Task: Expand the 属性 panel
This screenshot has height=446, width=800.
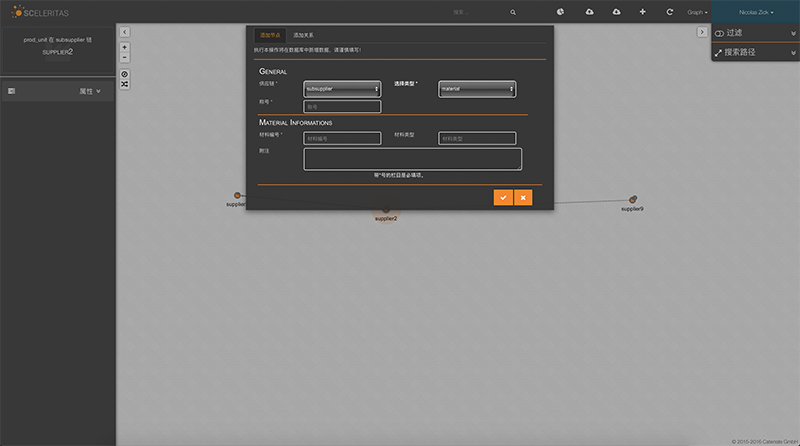Action: pos(58,91)
